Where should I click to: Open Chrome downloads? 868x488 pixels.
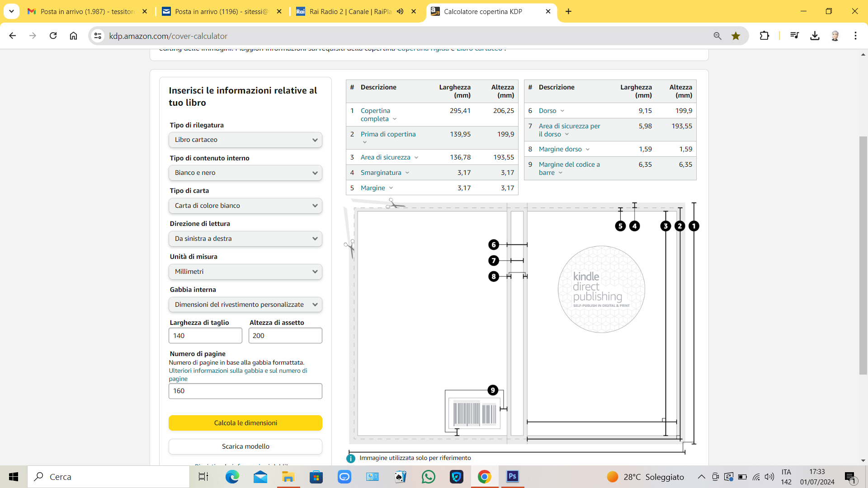[815, 36]
